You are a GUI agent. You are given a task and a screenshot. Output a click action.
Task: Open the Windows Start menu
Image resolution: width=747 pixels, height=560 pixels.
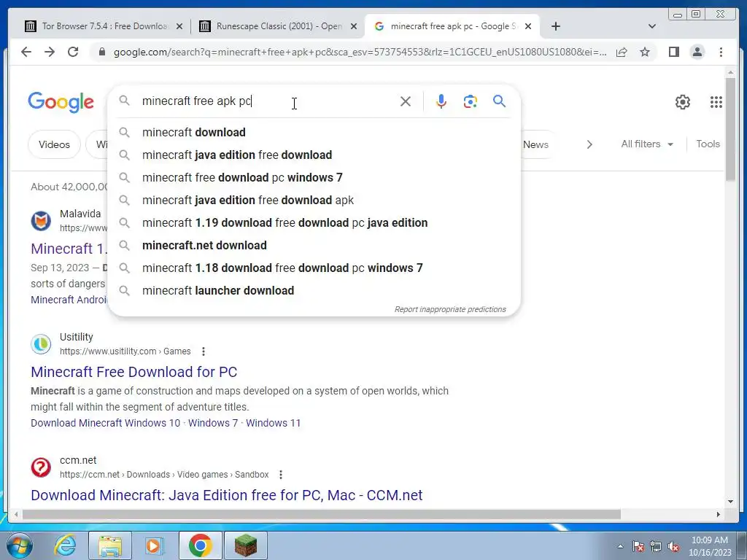[19, 545]
